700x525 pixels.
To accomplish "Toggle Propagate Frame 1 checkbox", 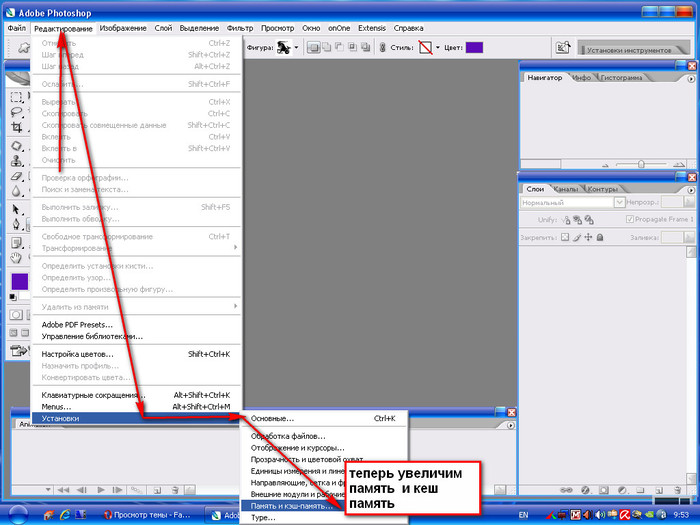I will (x=630, y=219).
